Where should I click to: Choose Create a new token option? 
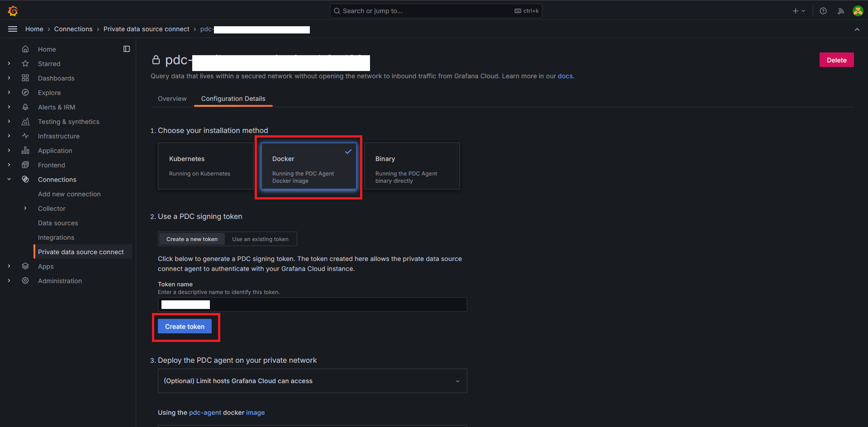(192, 239)
